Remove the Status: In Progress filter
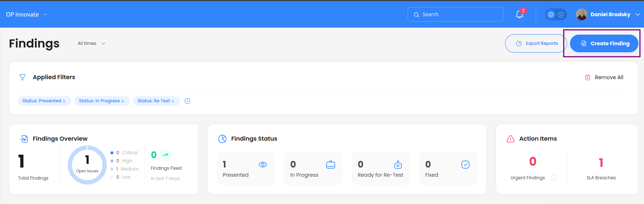This screenshot has height=204, width=644. click(x=123, y=101)
